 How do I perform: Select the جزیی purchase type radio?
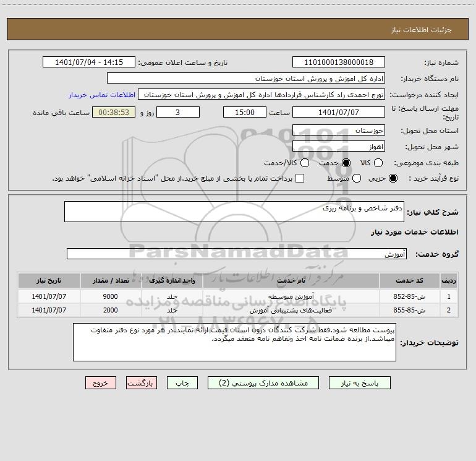393,178
